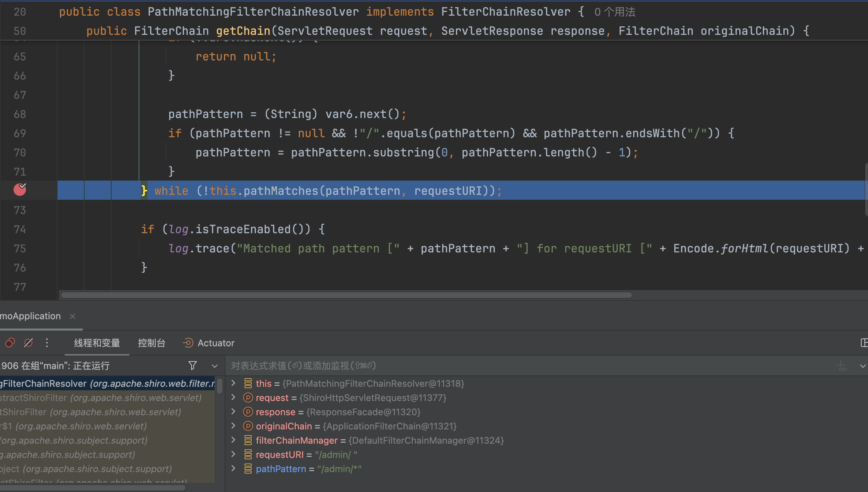Click the view breakpoints icon
This screenshot has width=868, height=492.
coord(10,343)
